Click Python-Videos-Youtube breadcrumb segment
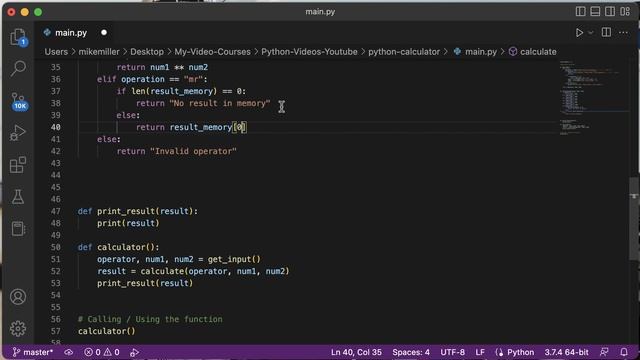The image size is (640, 360). 309,52
